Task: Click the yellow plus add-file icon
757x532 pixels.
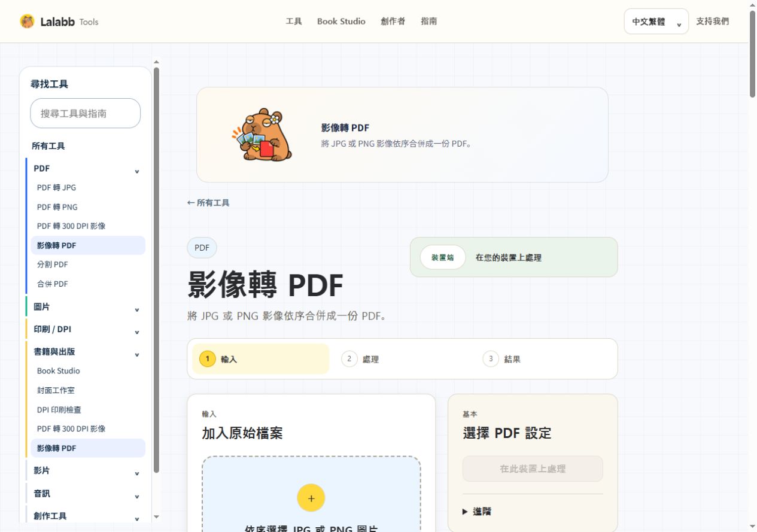Action: 311,498
